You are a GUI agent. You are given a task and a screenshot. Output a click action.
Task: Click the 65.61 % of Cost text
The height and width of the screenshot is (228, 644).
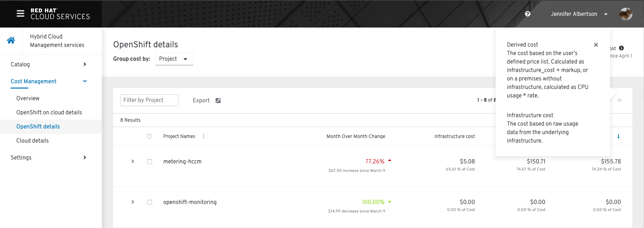tap(460, 169)
